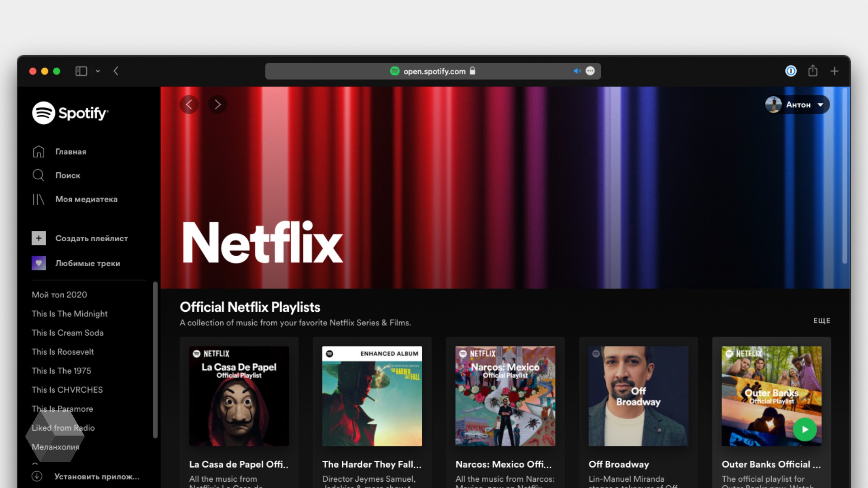Open the Outer Banks Official title

coord(771,465)
